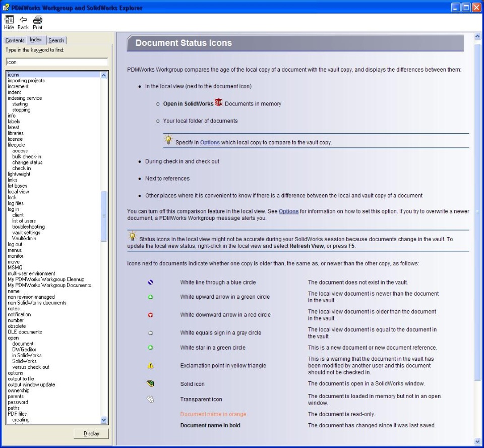This screenshot has height=448, width=484.
Task: Select 'notification' index entry
Action: [19, 314]
